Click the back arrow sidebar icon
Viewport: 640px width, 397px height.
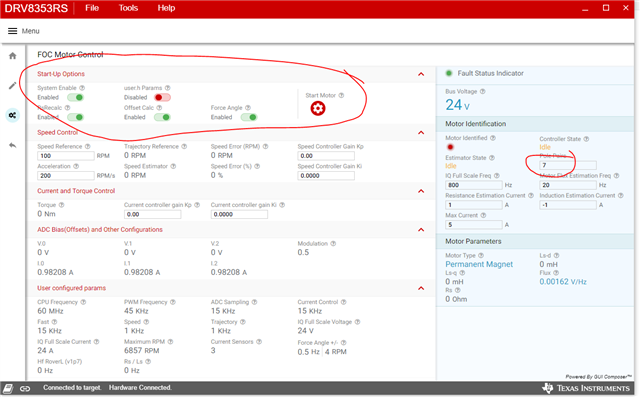13,145
